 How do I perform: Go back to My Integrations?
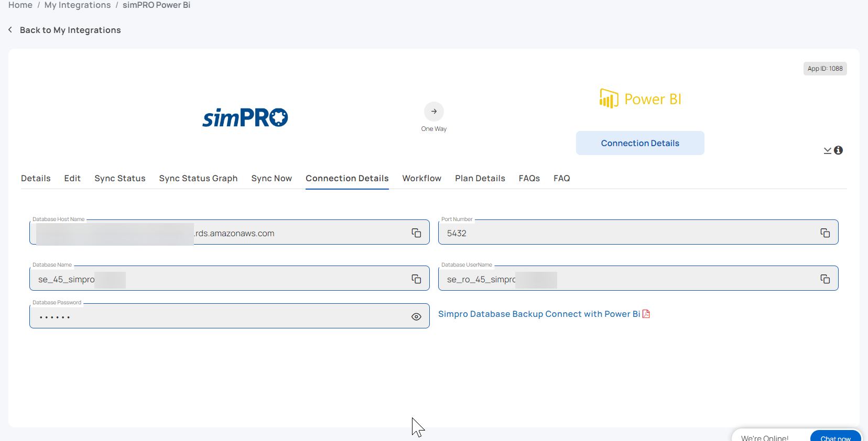click(70, 30)
